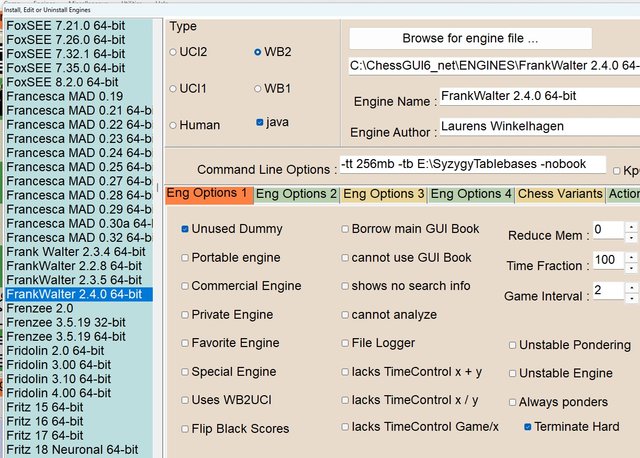This screenshot has width=640, height=458.
Task: Select Fritz 18 Neuronal 64-bit
Action: coord(79,450)
